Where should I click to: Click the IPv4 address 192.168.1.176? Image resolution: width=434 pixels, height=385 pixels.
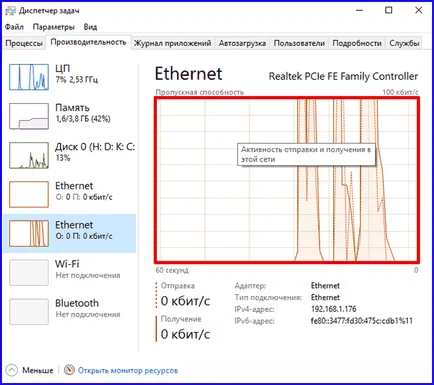(x=334, y=309)
